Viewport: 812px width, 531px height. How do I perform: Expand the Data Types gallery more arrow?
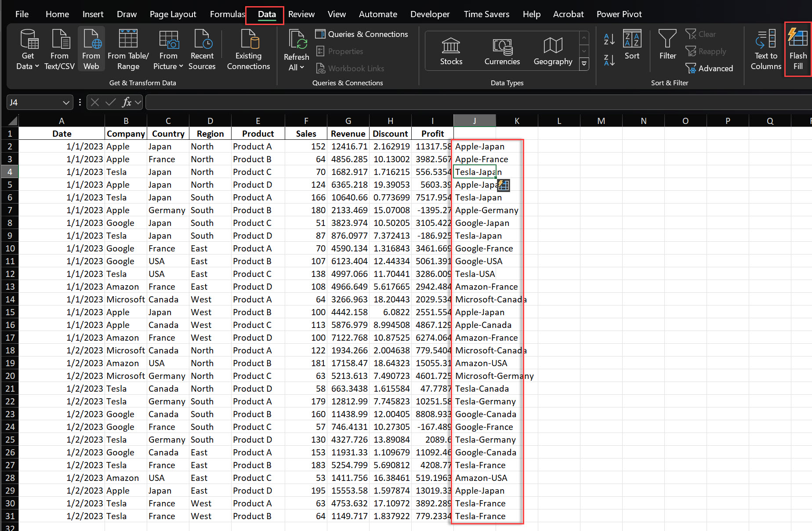point(584,64)
